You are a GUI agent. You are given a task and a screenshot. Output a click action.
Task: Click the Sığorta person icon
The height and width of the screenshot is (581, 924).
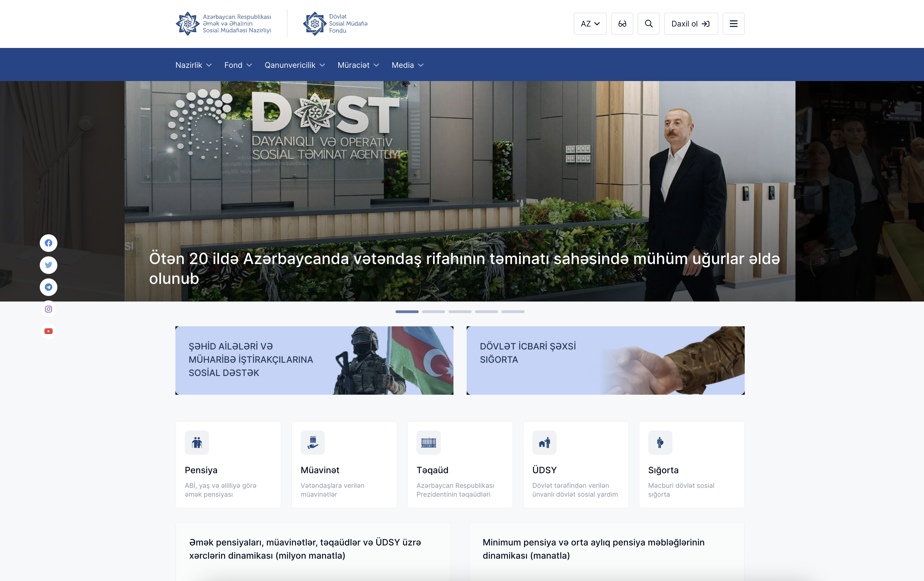coord(660,443)
